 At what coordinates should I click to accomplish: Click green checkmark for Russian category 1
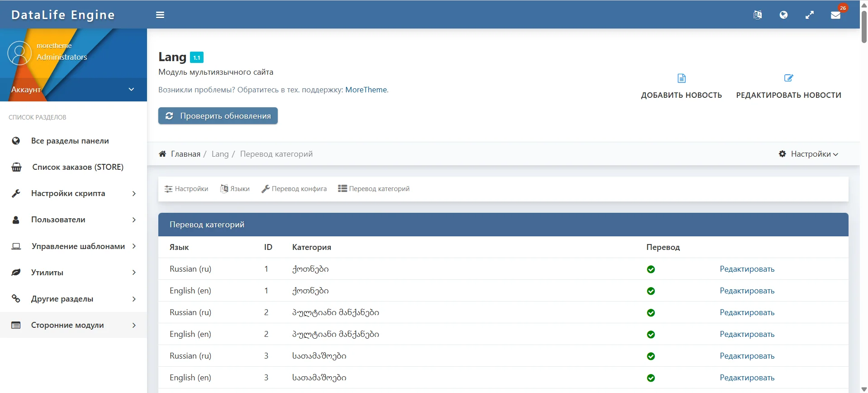[x=651, y=269]
